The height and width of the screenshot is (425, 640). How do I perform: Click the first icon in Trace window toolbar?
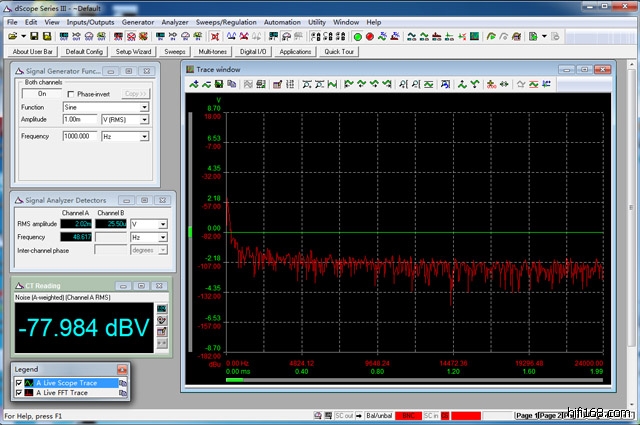[195, 86]
